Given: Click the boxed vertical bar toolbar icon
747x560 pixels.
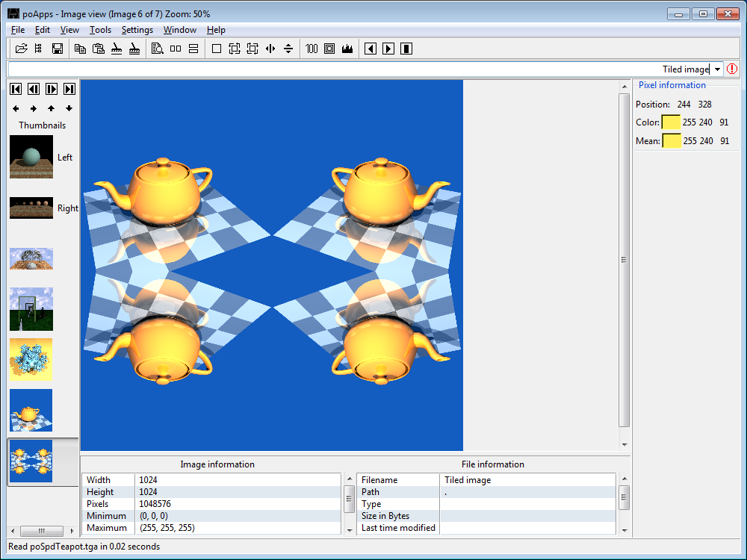Looking at the screenshot, I should (x=406, y=49).
